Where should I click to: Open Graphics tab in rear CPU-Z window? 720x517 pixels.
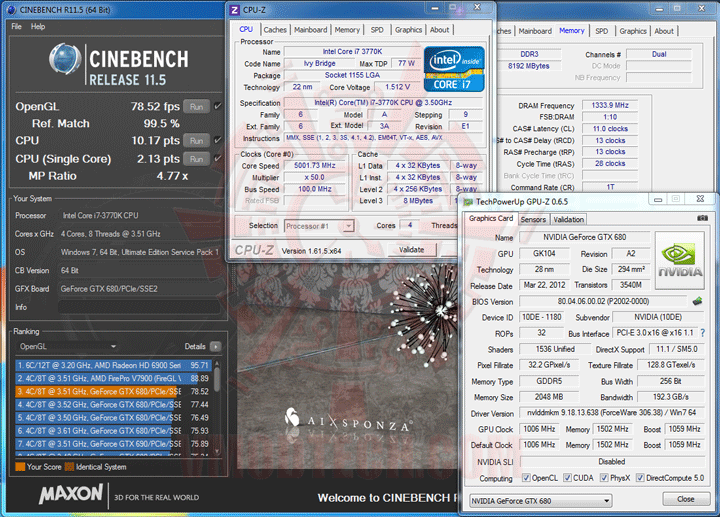tap(633, 31)
